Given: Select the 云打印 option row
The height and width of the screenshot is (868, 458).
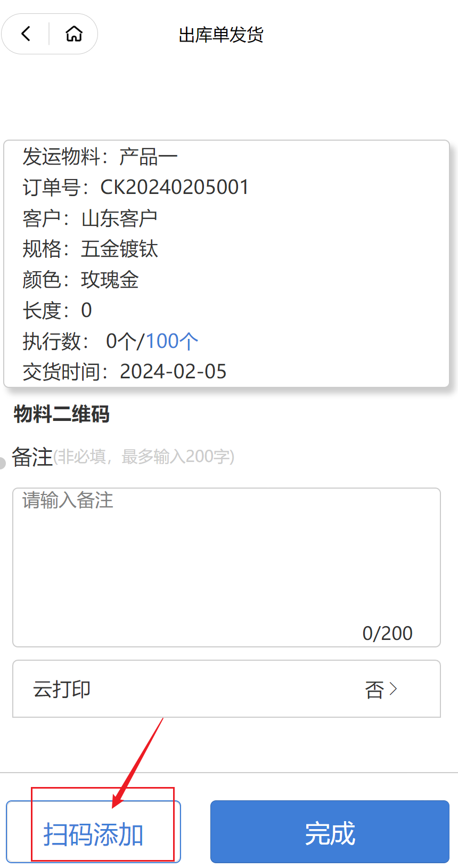Looking at the screenshot, I should point(226,689).
